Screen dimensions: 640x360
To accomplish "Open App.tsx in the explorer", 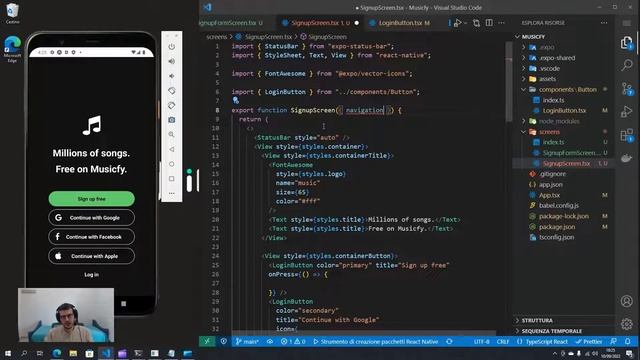I will pos(564,195).
